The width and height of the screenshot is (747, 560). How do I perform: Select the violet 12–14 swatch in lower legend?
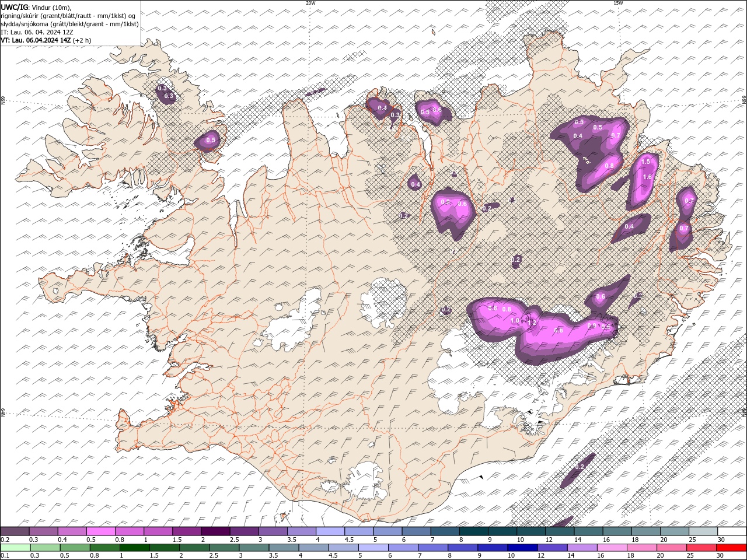coord(551,548)
